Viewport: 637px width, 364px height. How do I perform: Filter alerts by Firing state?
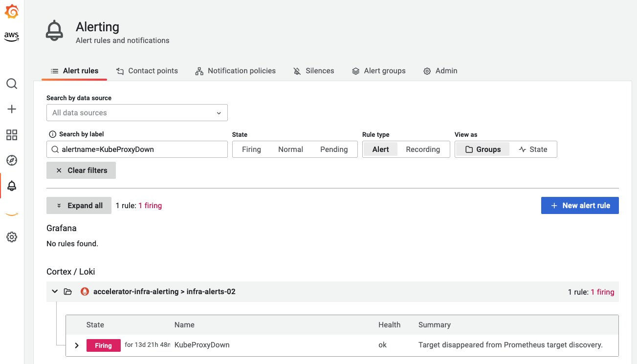coord(251,149)
